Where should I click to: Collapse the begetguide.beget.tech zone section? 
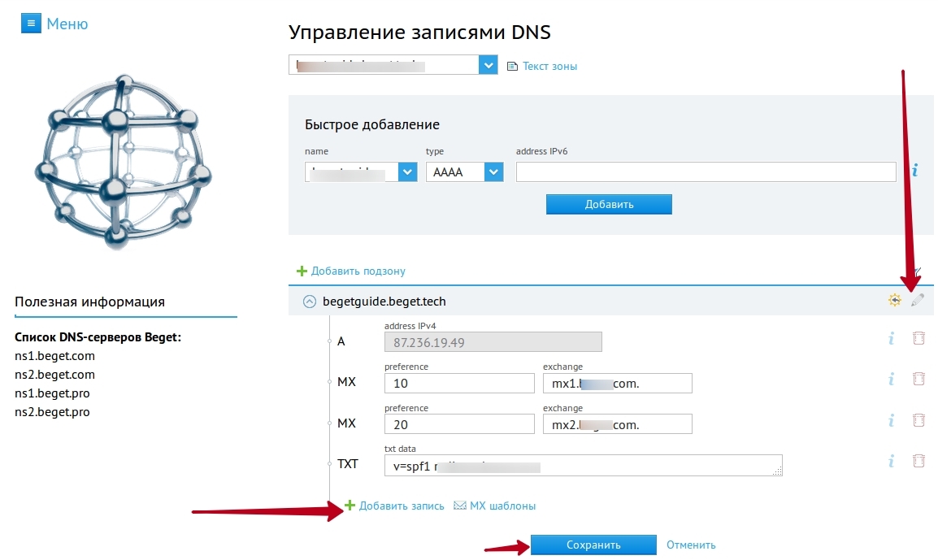coord(309,302)
